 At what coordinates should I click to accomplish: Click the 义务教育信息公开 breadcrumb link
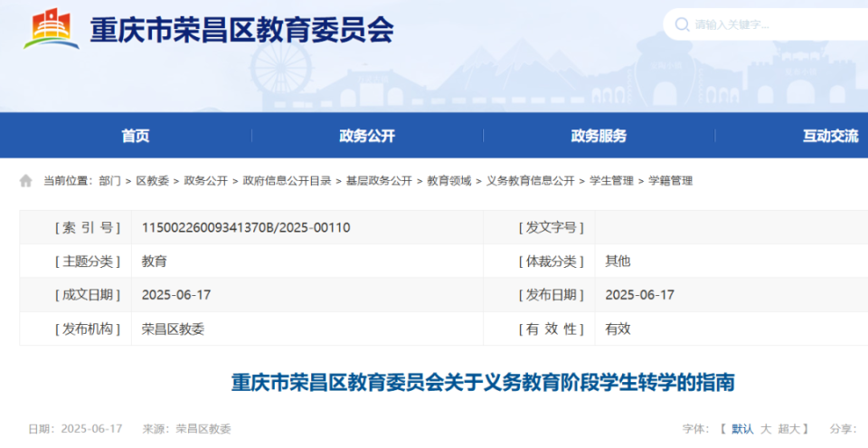(x=531, y=181)
